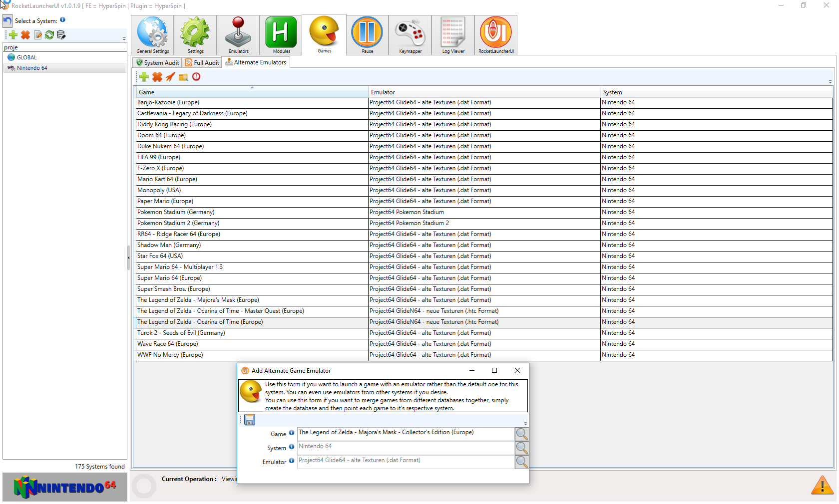Open the Log Viewer
The image size is (839, 504).
(x=453, y=35)
